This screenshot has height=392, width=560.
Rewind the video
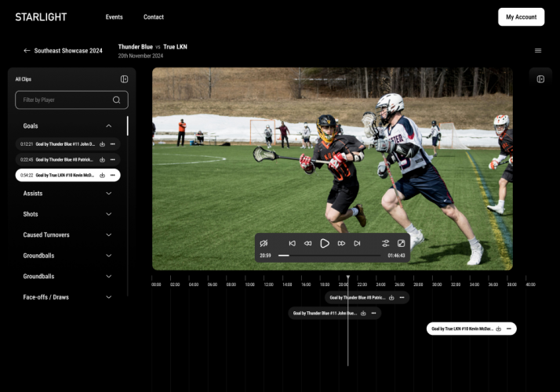307,243
